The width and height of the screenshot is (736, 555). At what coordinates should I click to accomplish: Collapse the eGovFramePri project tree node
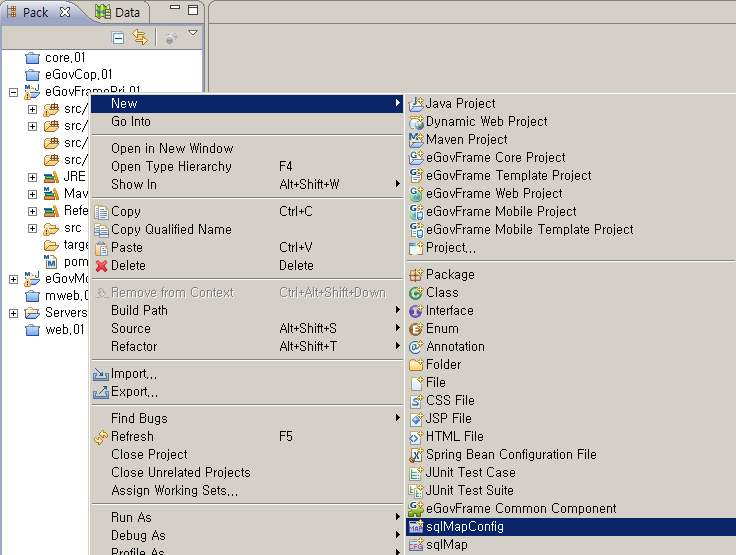coord(13,92)
